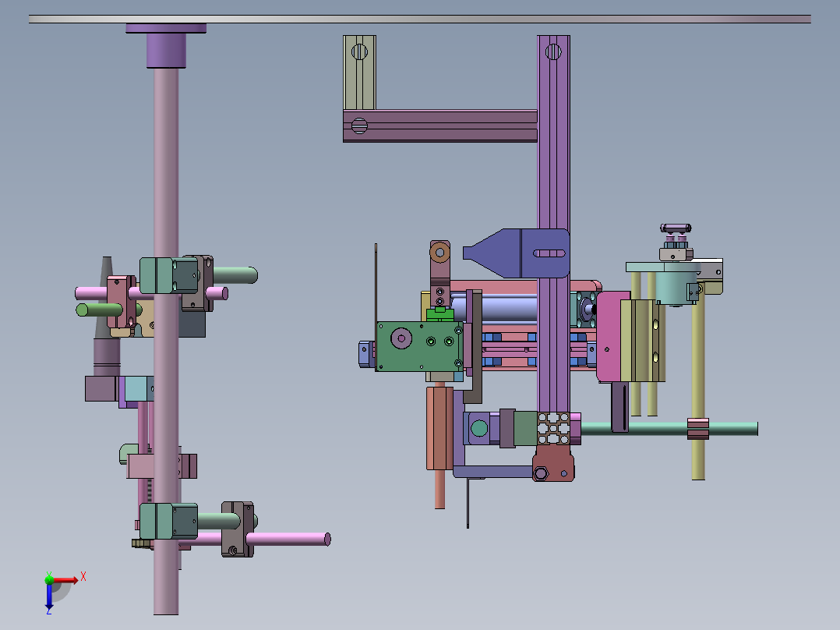This screenshot has height=630, width=840.
Task: Select the short green rod at far left
Action: point(99,310)
